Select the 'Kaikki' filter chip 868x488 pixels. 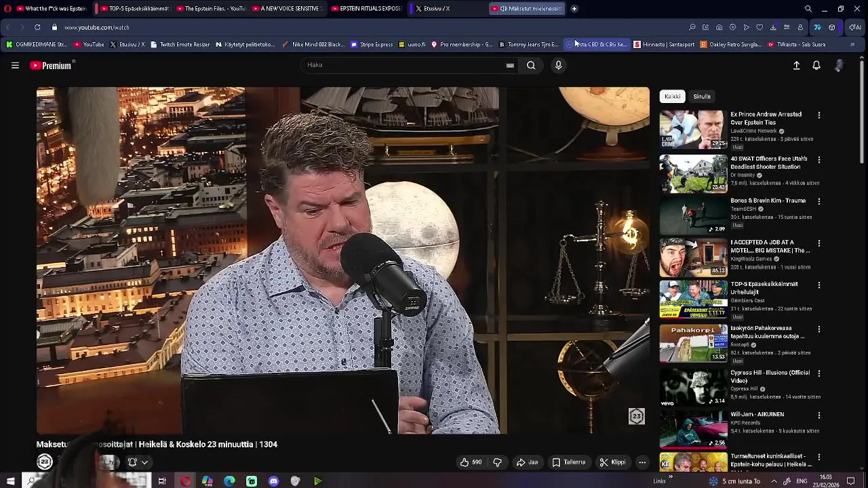(x=672, y=96)
